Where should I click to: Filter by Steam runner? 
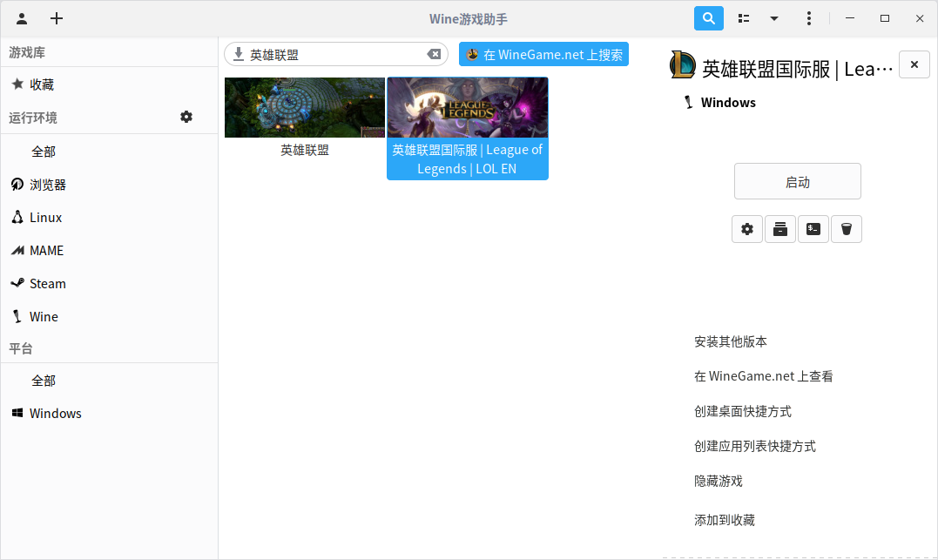[x=109, y=284]
